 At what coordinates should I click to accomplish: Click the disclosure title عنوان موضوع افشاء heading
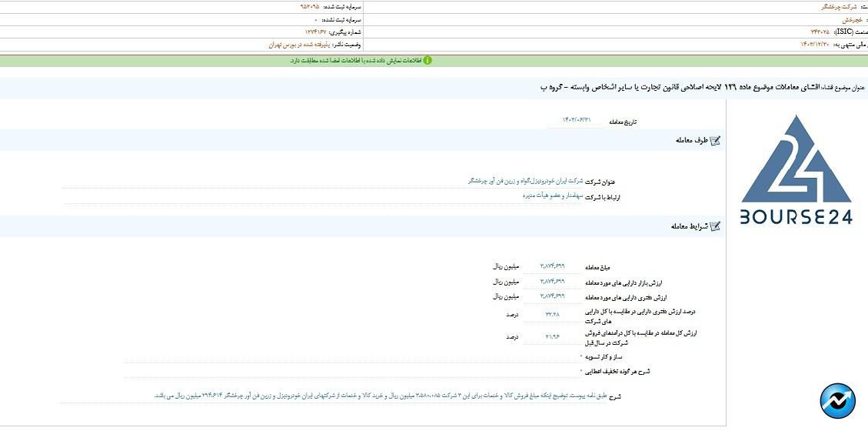pyautogui.click(x=701, y=88)
